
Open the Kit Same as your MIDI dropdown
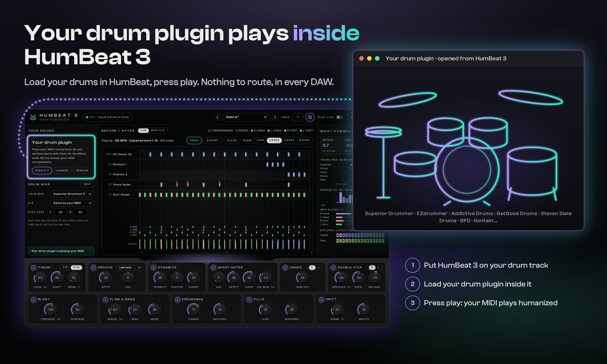coord(72,203)
